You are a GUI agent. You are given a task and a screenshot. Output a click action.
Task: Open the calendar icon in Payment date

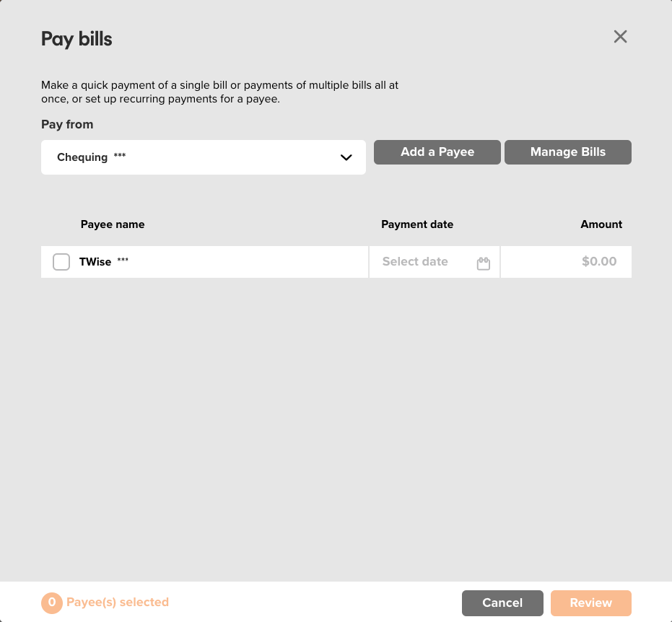[484, 263]
